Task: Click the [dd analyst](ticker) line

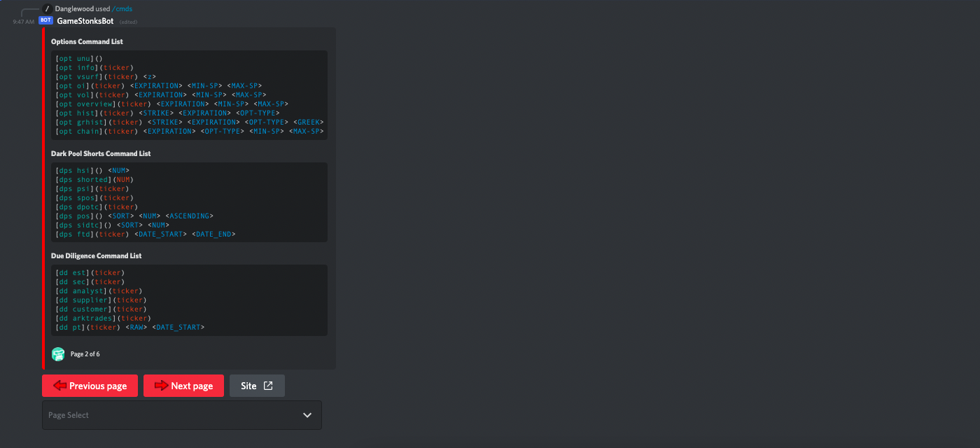Action: point(99,291)
